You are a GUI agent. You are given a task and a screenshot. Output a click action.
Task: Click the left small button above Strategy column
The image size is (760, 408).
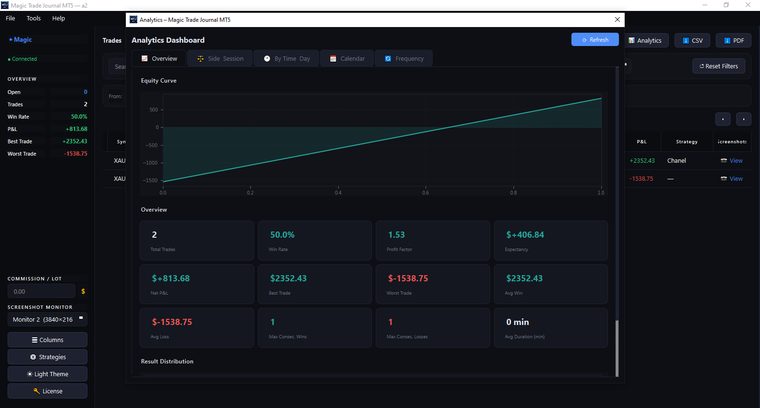point(723,119)
